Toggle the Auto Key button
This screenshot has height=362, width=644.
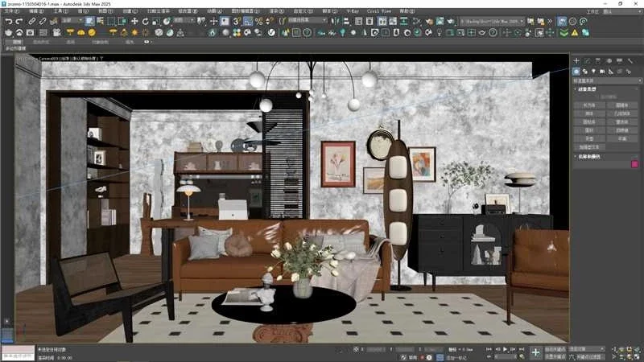555,349
